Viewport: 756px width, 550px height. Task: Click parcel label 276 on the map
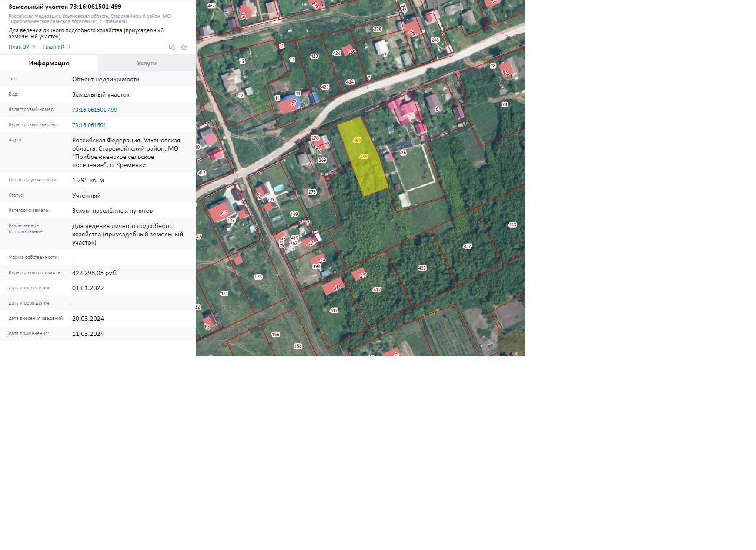point(312,192)
